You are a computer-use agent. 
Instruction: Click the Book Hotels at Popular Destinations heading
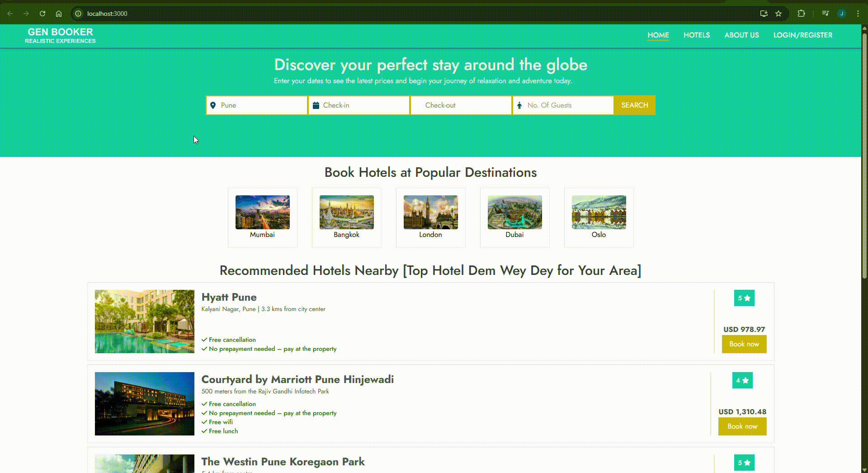pos(431,172)
